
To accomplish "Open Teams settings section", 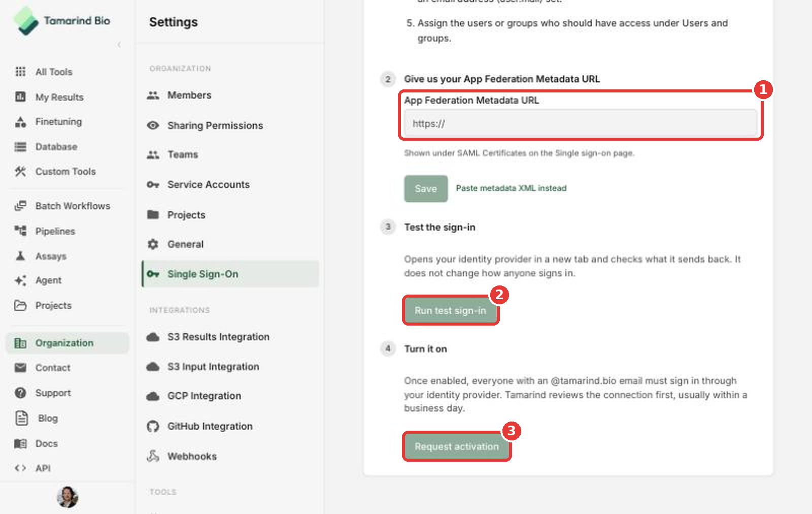I will tap(230, 154).
